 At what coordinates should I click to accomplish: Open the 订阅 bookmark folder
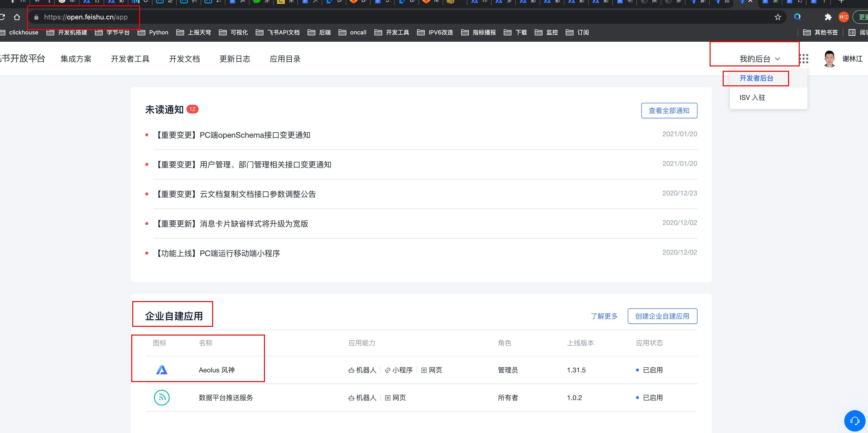pyautogui.click(x=578, y=32)
